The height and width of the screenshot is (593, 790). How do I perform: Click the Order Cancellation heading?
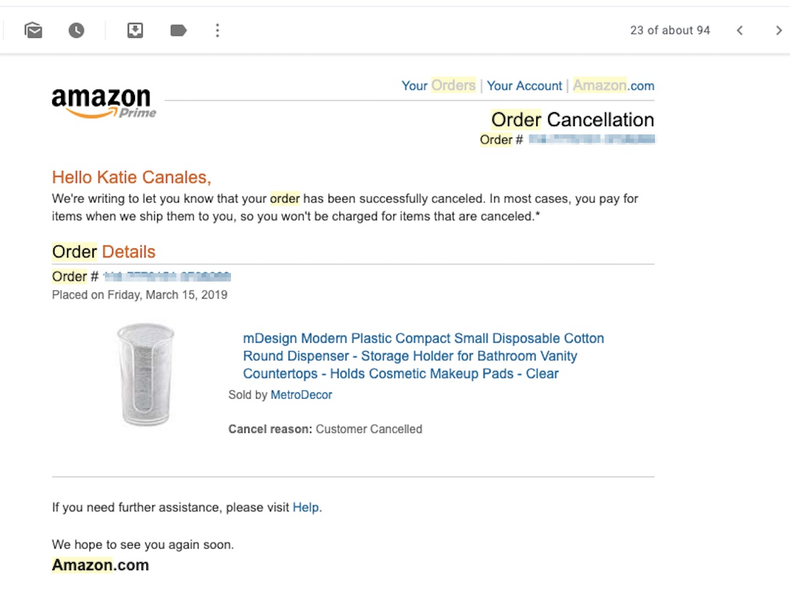click(x=572, y=120)
